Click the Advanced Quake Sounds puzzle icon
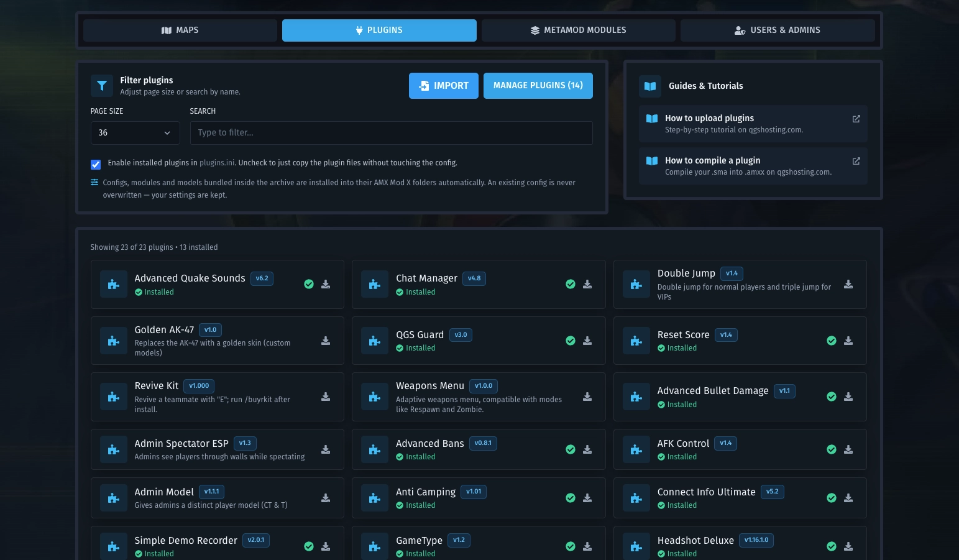The height and width of the screenshot is (560, 959). coord(114,284)
